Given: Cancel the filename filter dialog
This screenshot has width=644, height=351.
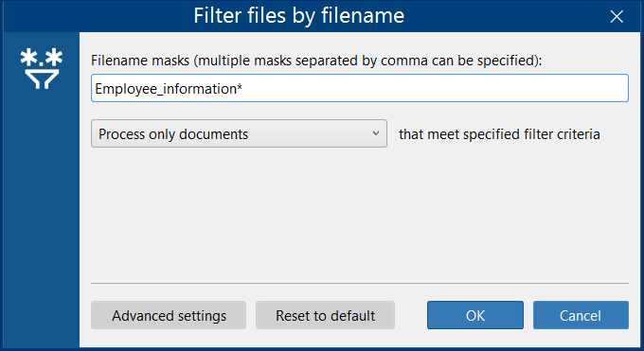Looking at the screenshot, I should click(581, 315).
